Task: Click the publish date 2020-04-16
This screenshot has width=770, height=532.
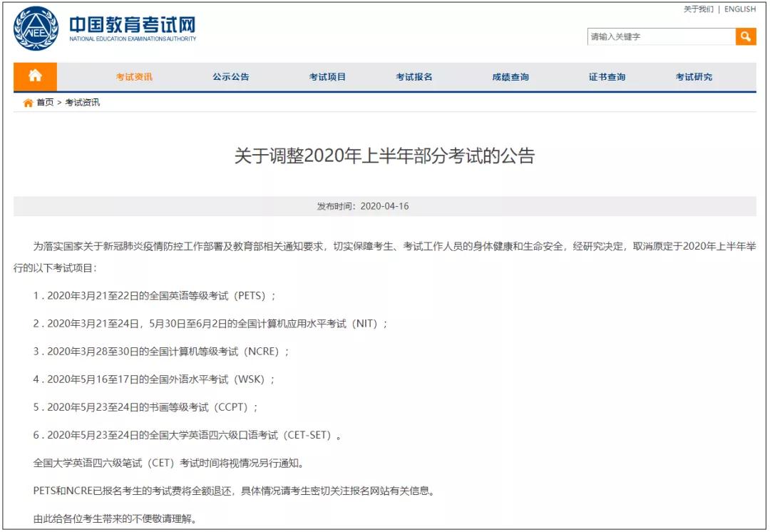Action: tap(384, 206)
